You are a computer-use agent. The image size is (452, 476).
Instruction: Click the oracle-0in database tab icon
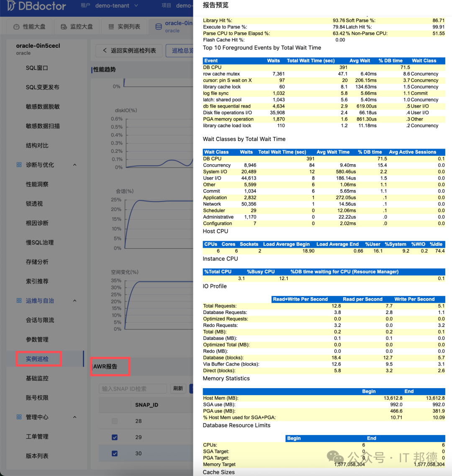(x=159, y=27)
